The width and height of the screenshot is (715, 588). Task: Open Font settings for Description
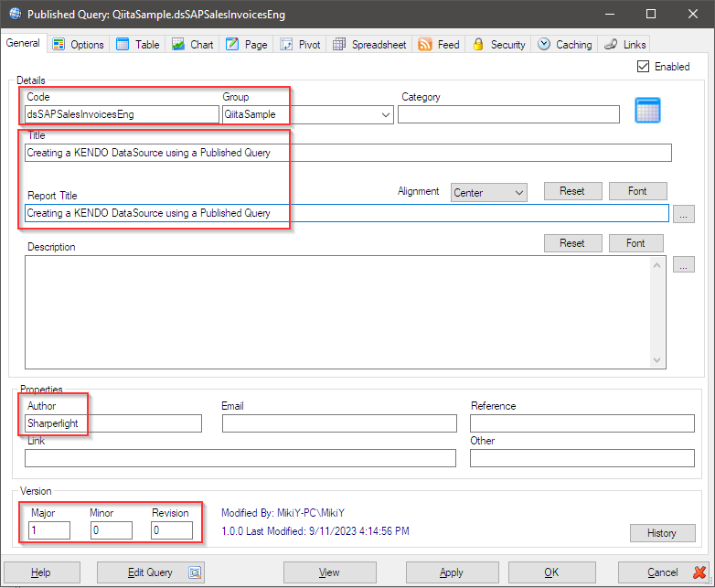[x=636, y=243]
